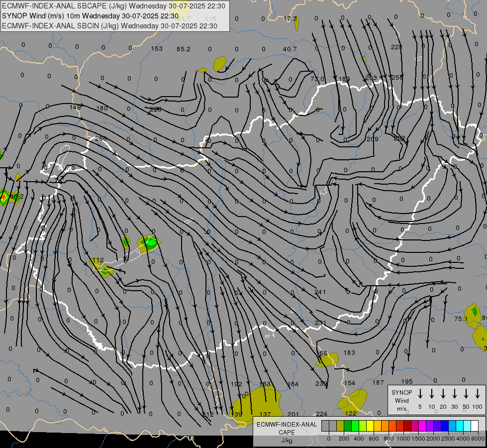Pick the pure yellow CAPE legend swatch
The height and width of the screenshot is (448, 487).
370,426
